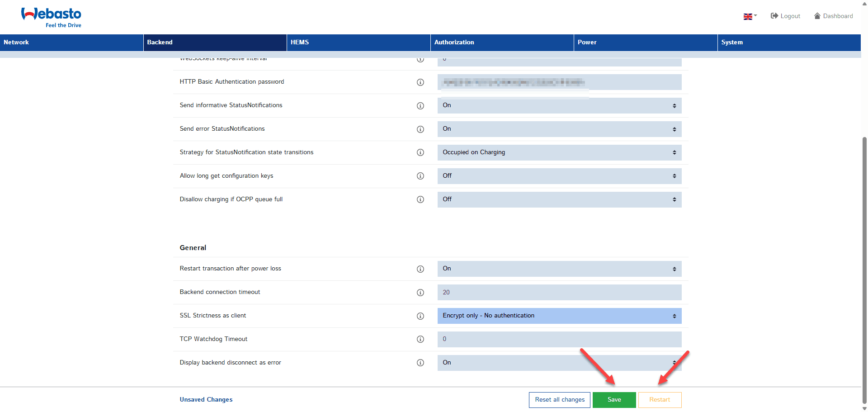Log out via the Logout link
Viewport: 868px width, 412px height.
785,16
